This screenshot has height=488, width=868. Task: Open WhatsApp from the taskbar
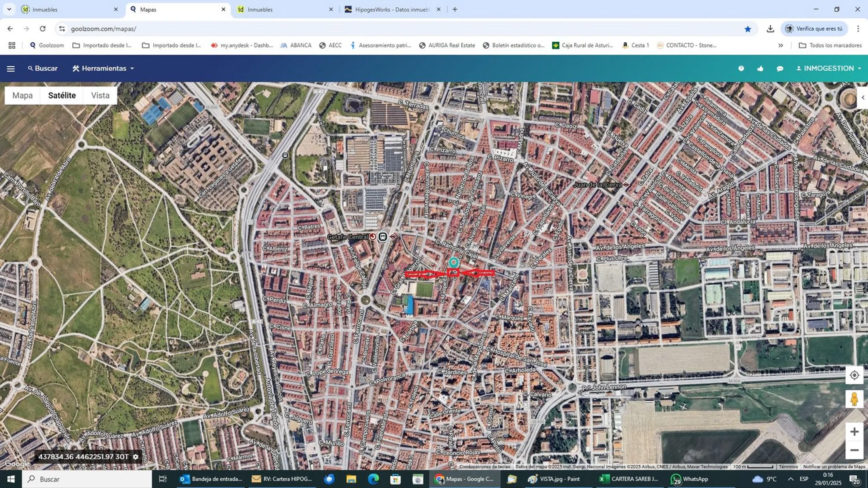[689, 479]
